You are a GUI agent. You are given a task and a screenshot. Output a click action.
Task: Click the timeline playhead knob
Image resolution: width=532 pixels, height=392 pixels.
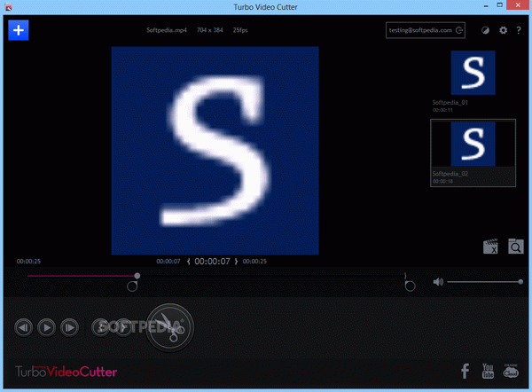coord(137,276)
